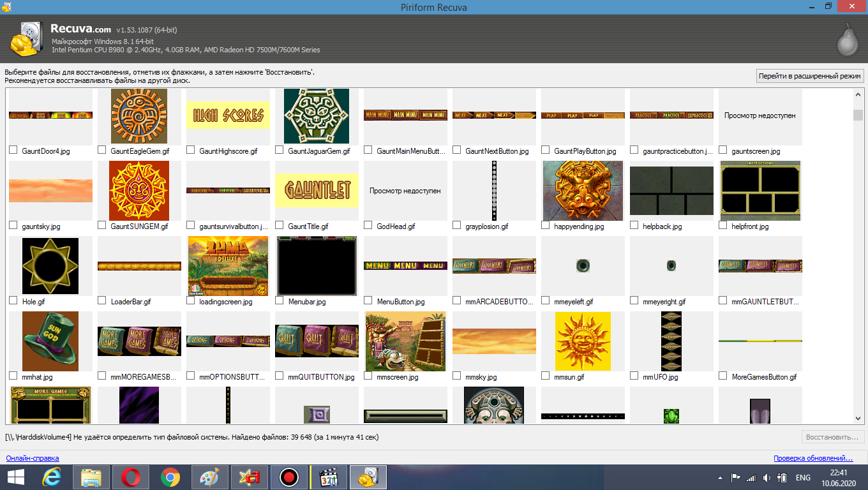Tick the mmhat.jpg checkbox
The height and width of the screenshot is (490, 868).
point(13,376)
